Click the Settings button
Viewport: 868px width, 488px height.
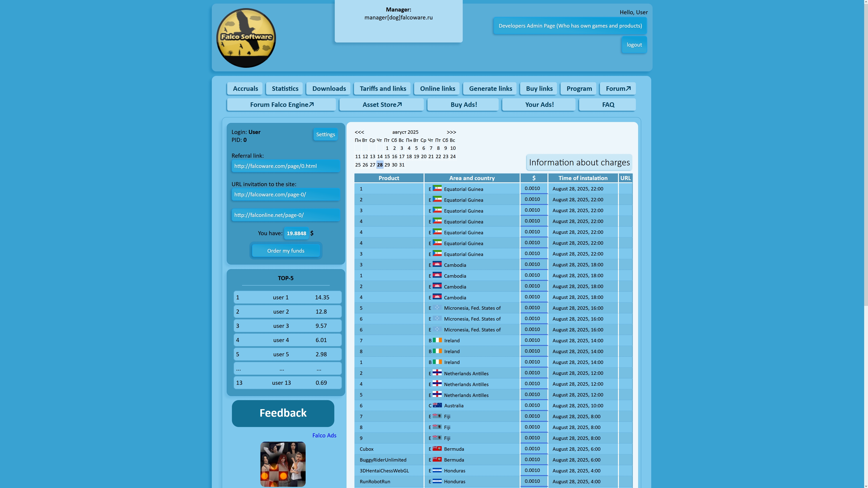pyautogui.click(x=325, y=134)
